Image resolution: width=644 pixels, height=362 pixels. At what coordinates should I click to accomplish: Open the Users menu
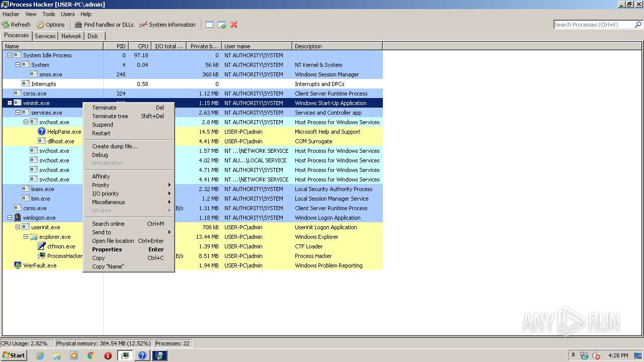pos(67,14)
